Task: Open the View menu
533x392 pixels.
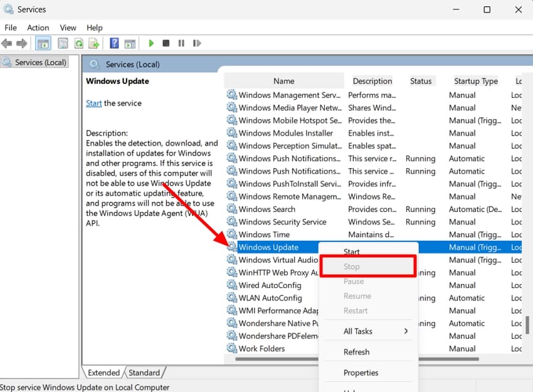Action: [x=68, y=28]
